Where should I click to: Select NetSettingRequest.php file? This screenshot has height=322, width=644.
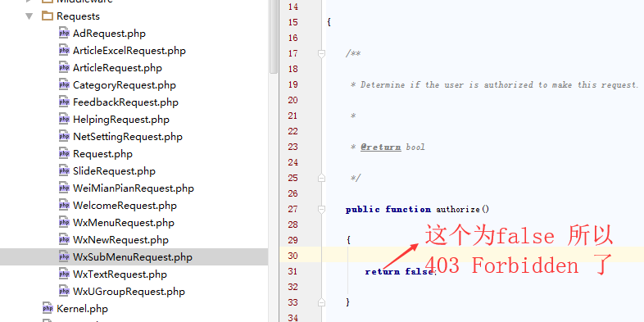point(127,136)
